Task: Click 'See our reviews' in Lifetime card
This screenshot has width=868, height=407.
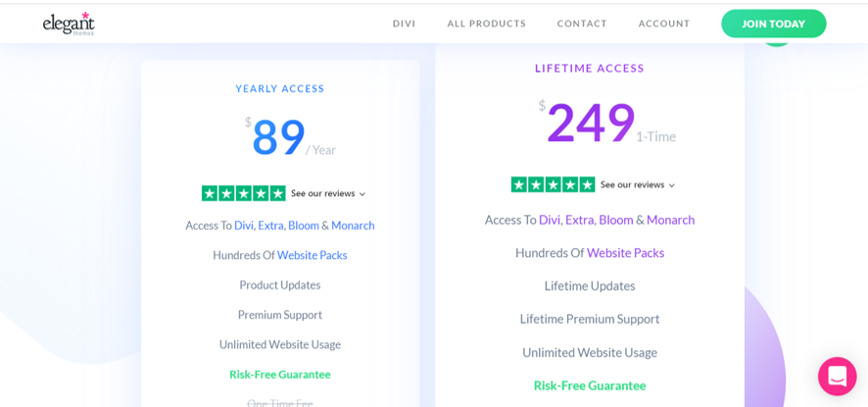Action: [x=632, y=184]
